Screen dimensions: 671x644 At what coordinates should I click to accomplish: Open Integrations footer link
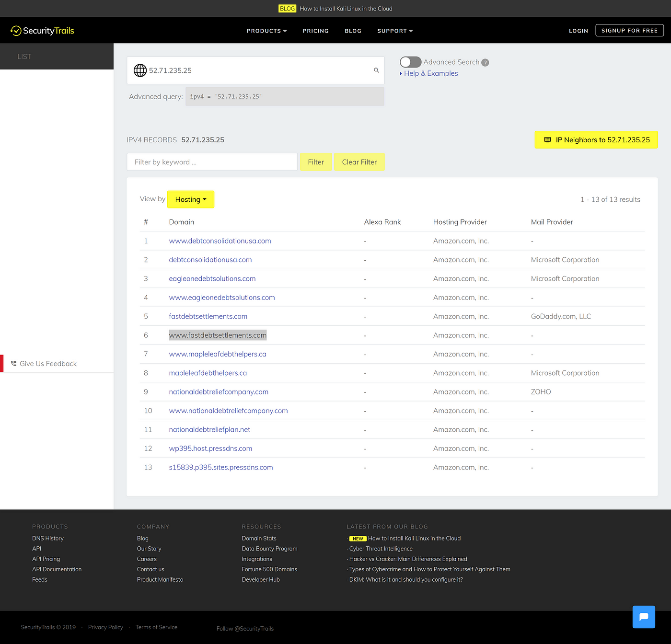[x=257, y=559]
